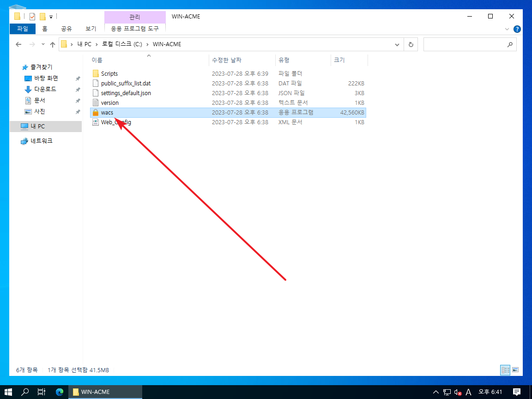Screen dimensions: 532x399
Task: Open 사진 in navigation pane
Action: pos(39,112)
